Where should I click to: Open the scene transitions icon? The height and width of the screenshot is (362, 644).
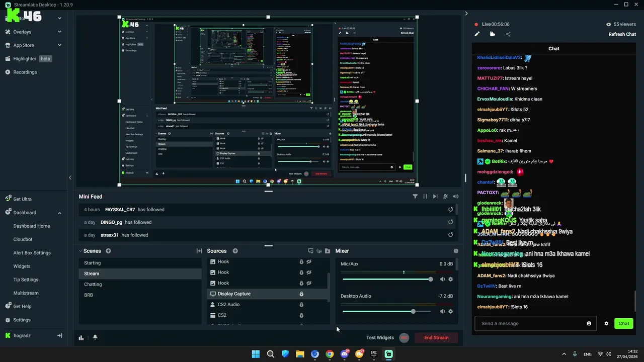pos(199,251)
